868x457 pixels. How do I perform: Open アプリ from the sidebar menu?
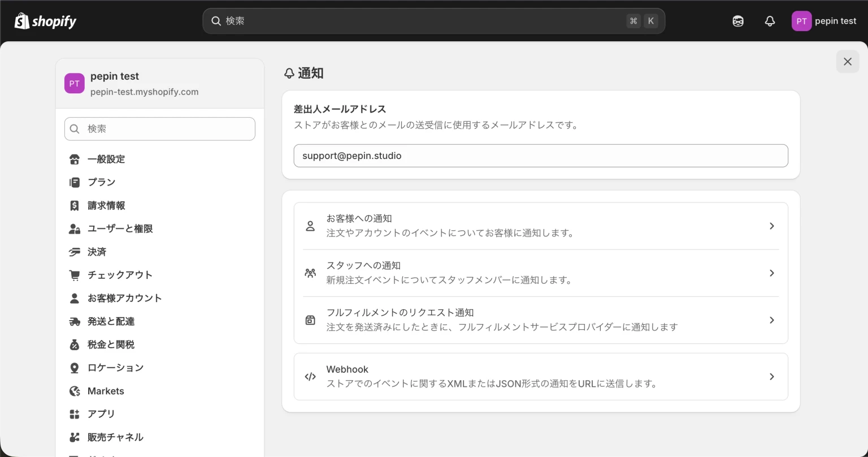(101, 414)
